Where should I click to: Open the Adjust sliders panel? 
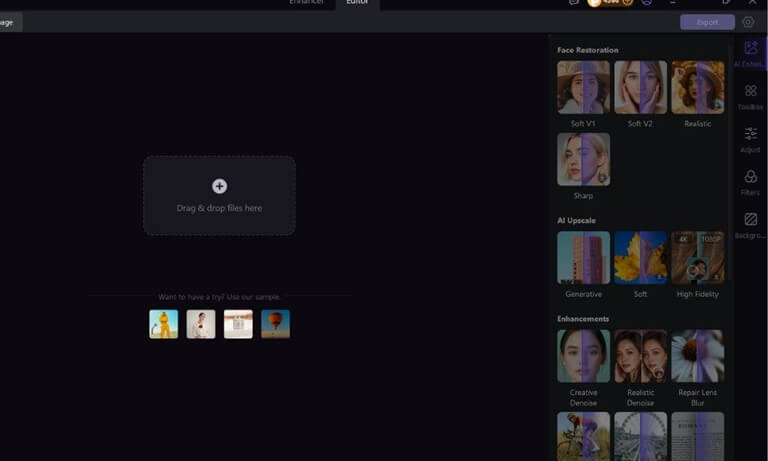pyautogui.click(x=750, y=140)
